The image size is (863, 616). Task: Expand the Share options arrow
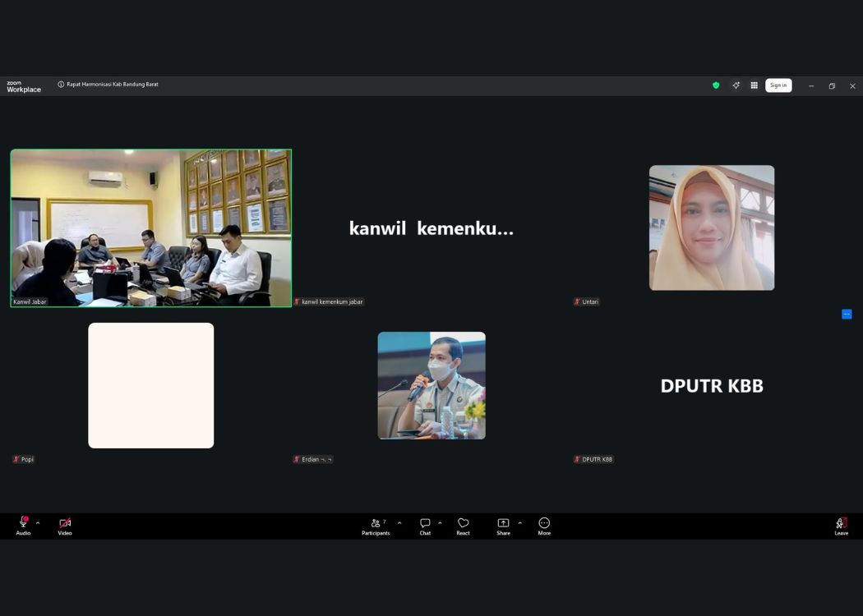click(519, 523)
